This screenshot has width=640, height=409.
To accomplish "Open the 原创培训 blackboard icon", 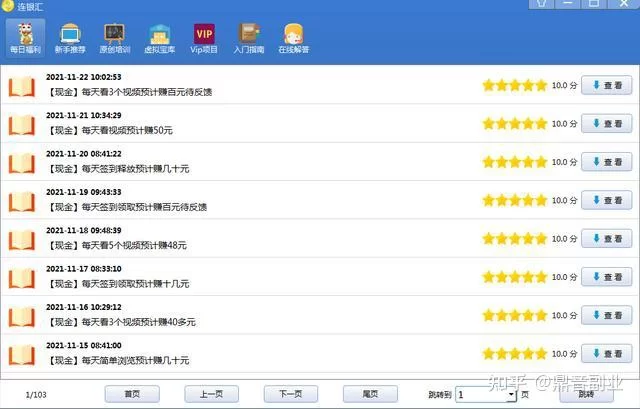I will [x=113, y=36].
